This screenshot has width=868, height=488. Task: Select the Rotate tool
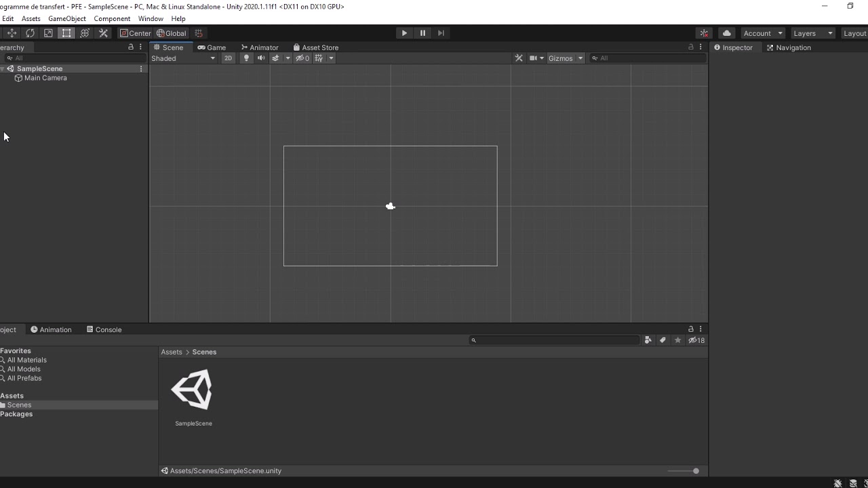tap(30, 33)
